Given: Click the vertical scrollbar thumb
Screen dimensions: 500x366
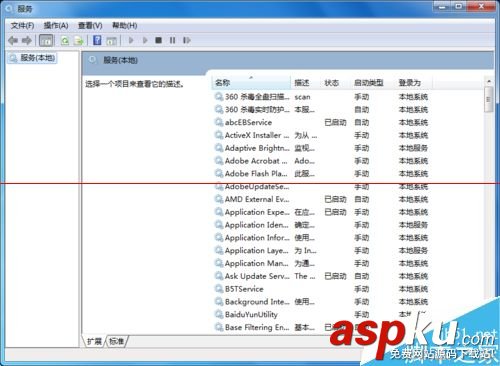Looking at the screenshot, I should tap(489, 99).
